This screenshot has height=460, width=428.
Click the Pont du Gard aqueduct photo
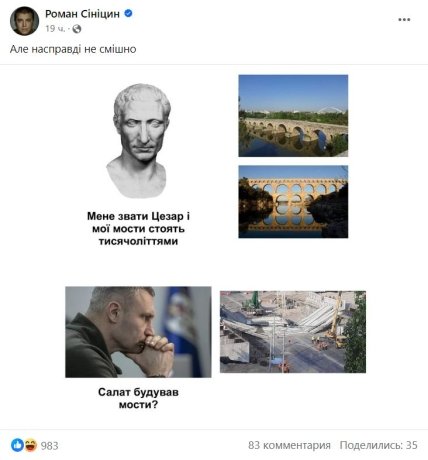point(293,202)
